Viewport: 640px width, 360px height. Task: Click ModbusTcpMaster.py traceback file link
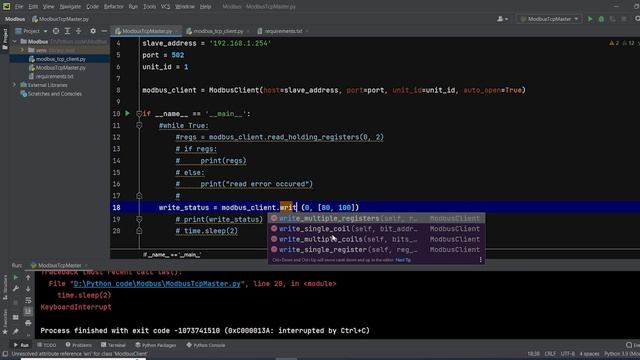click(x=157, y=284)
